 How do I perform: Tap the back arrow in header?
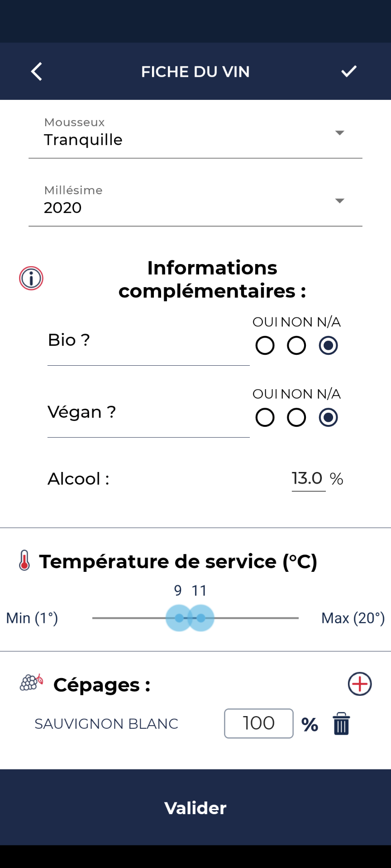pos(37,71)
